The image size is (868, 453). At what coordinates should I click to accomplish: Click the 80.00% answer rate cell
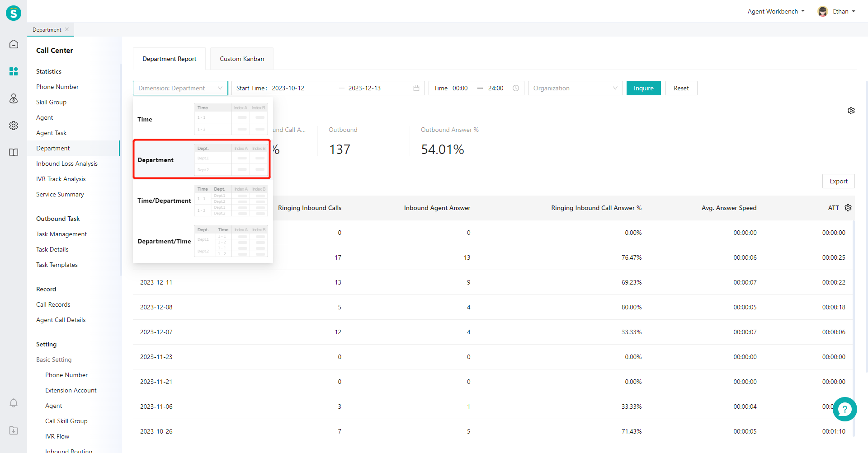632,307
